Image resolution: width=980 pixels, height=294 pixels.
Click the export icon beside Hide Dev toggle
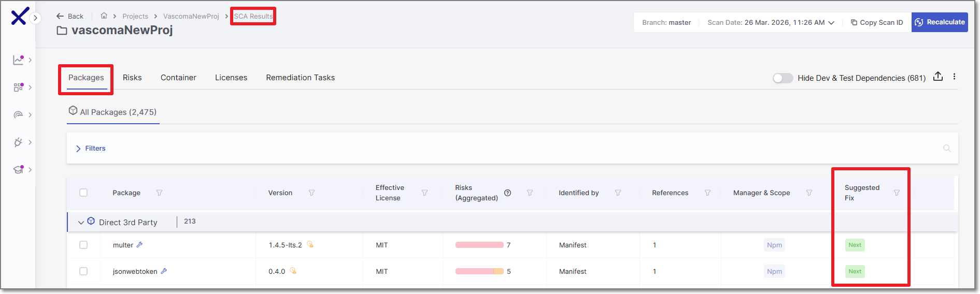(938, 77)
